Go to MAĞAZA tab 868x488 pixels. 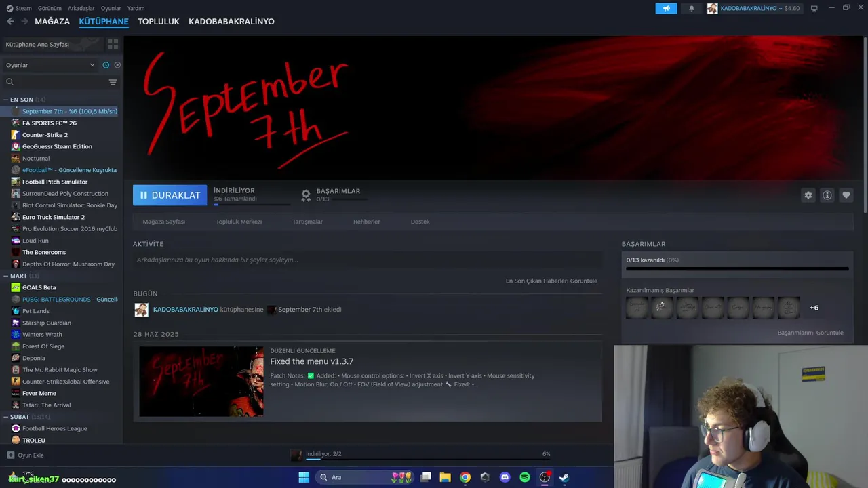pos(52,22)
